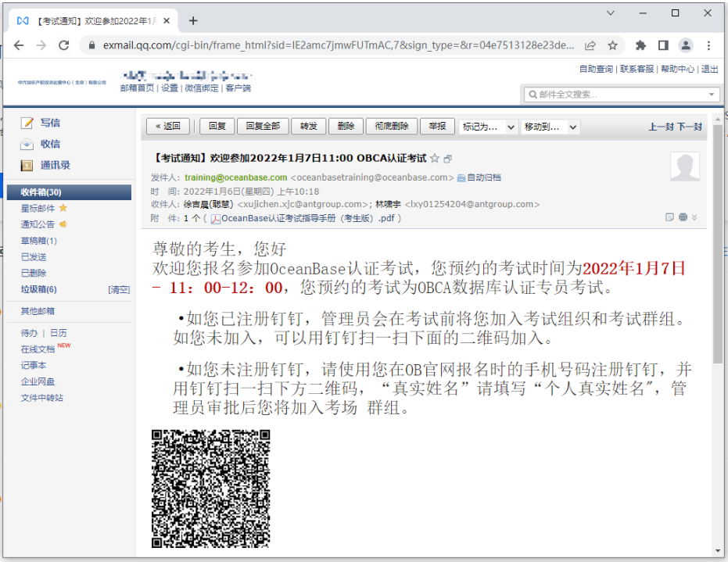Star this email next to the subject

click(x=435, y=159)
